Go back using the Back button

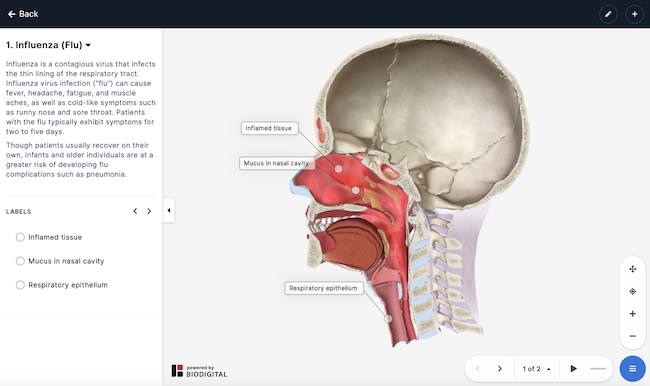pyautogui.click(x=23, y=14)
